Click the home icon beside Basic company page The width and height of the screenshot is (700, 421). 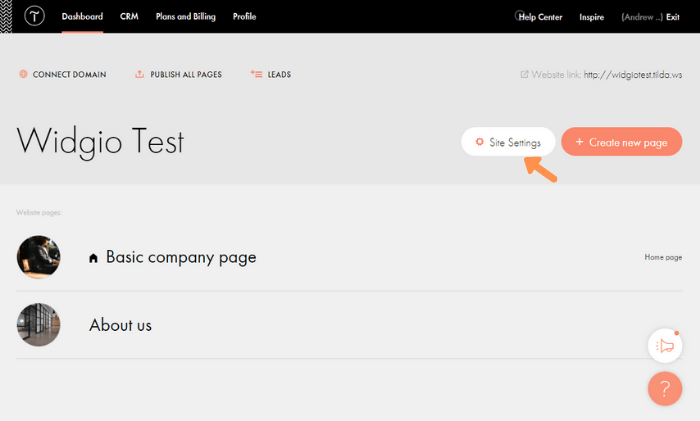[93, 258]
